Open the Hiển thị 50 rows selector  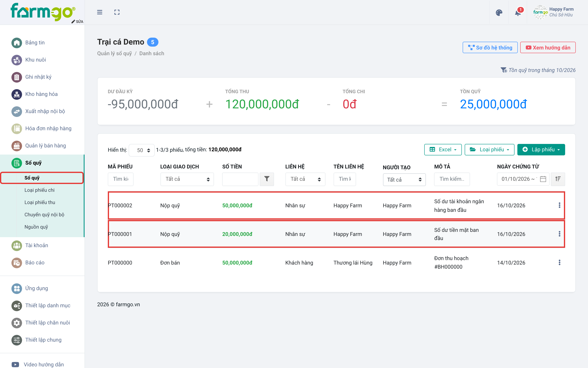coord(142,150)
